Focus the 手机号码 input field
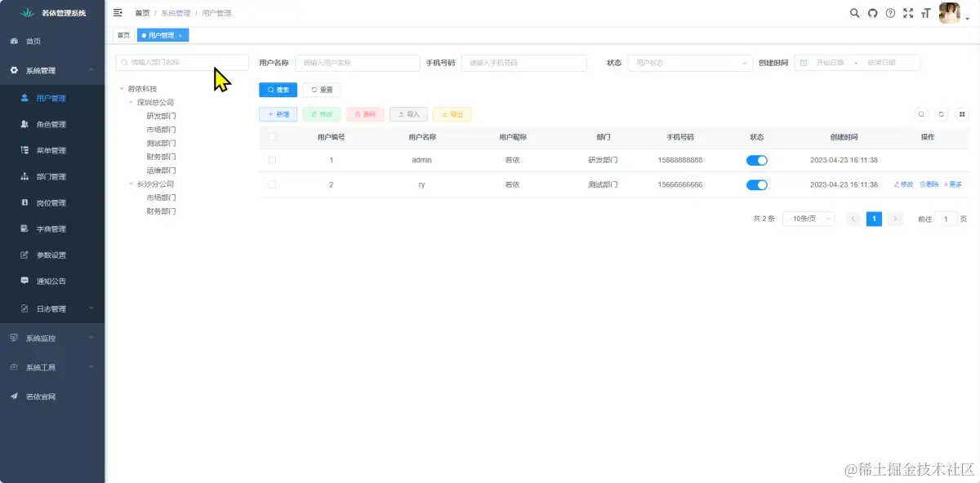The width and height of the screenshot is (980, 483). click(x=524, y=63)
